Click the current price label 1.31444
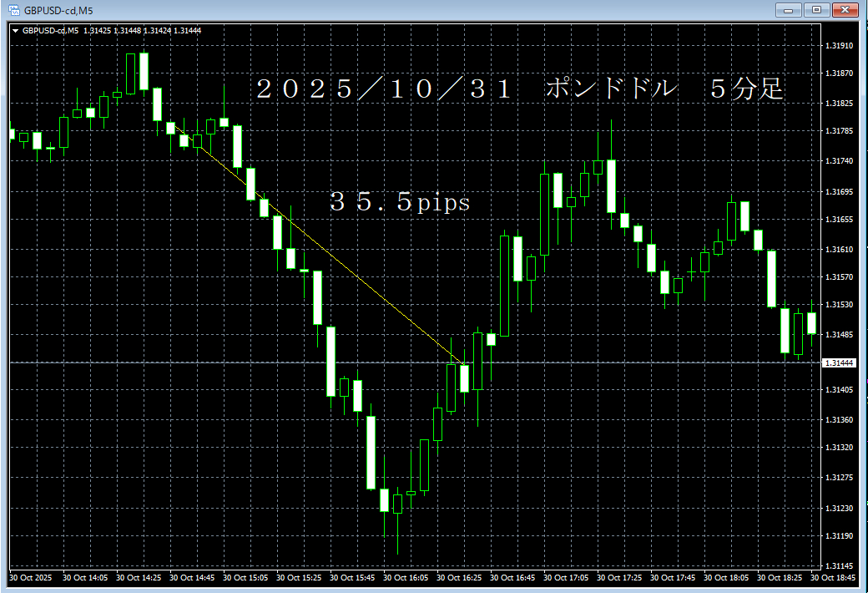This screenshot has height=593, width=868. tap(840, 363)
